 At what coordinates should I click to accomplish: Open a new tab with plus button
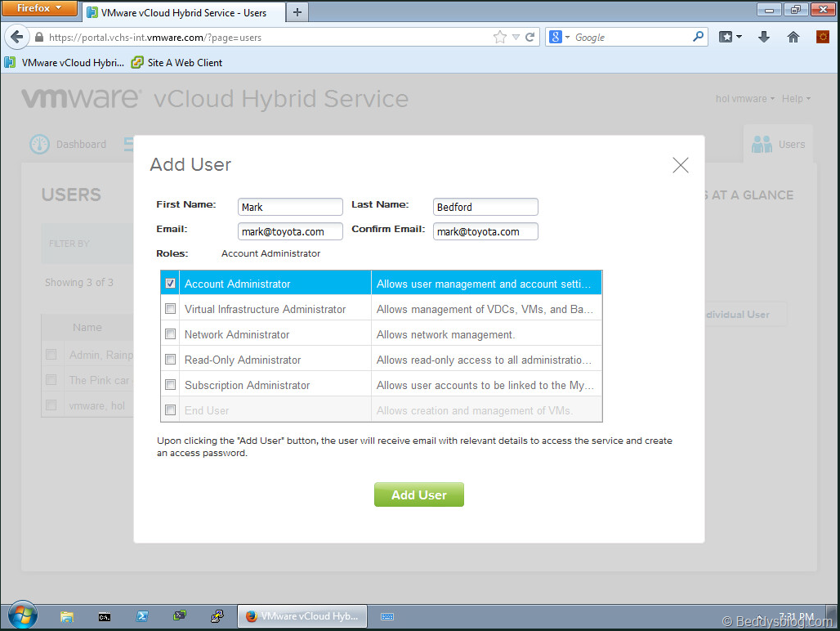click(x=297, y=12)
